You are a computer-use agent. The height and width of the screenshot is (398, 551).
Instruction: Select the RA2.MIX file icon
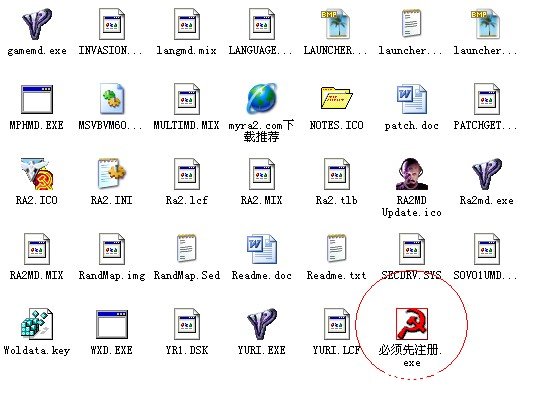tap(262, 174)
